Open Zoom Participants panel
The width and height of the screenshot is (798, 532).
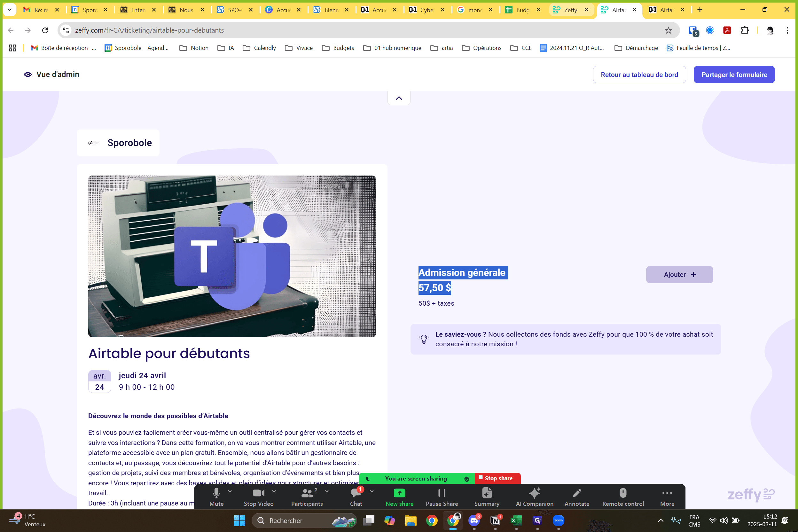(307, 497)
